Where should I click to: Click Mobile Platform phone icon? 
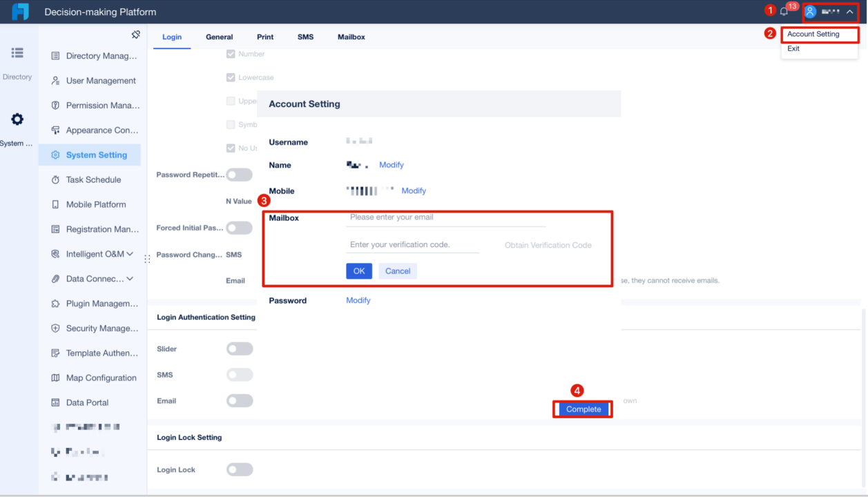55,205
